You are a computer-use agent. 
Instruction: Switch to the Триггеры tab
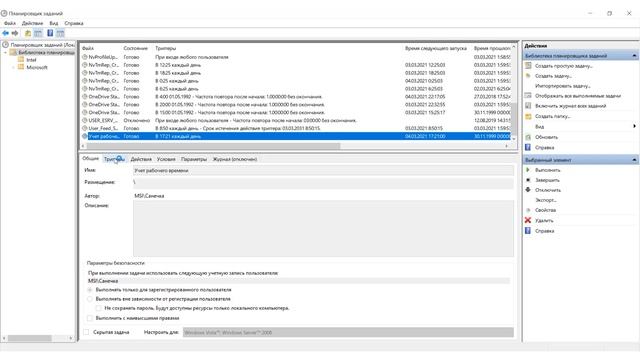tap(114, 159)
